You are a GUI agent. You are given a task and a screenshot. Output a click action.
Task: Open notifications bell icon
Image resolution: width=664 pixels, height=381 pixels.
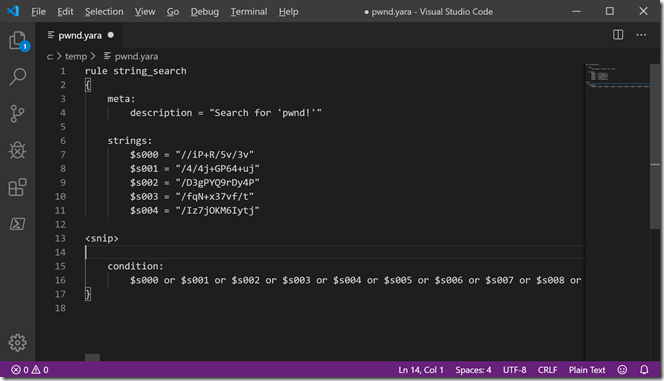[644, 370]
